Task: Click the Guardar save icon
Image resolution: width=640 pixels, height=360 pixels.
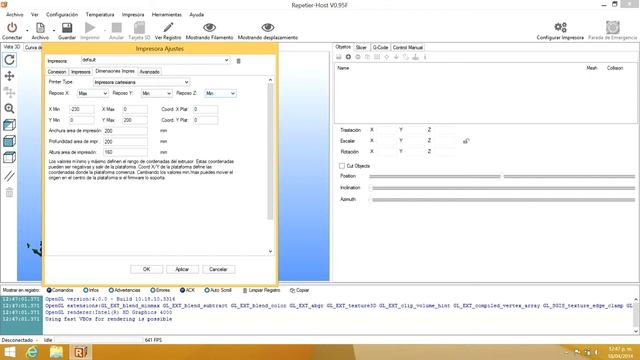Action: point(67,28)
